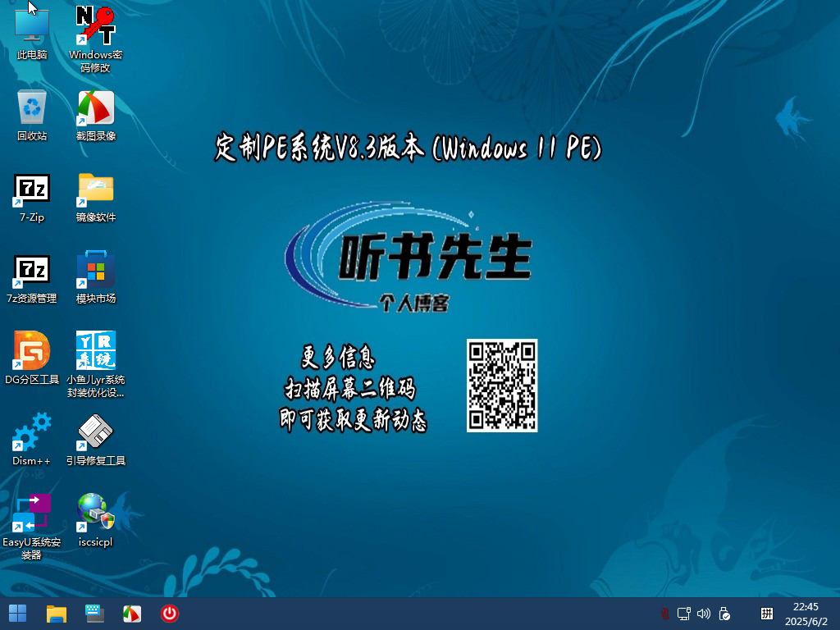Open File Explorer from the taskbar
This screenshot has width=840, height=630.
57,614
